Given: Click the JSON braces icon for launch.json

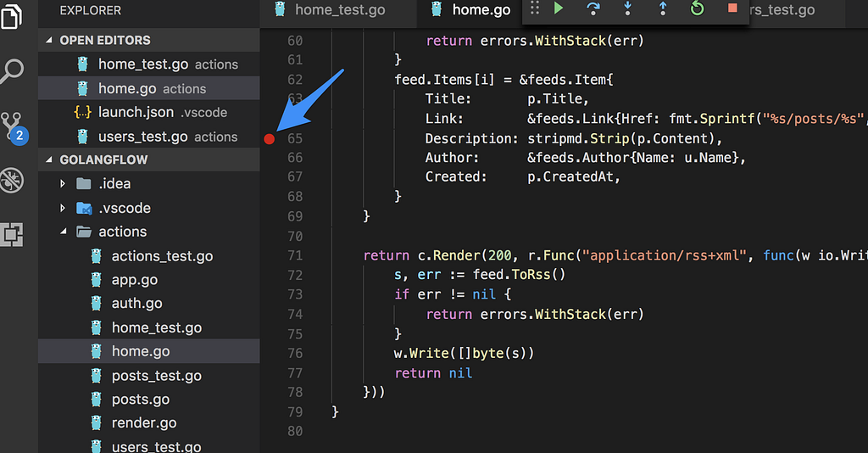Looking at the screenshot, I should click(x=82, y=113).
